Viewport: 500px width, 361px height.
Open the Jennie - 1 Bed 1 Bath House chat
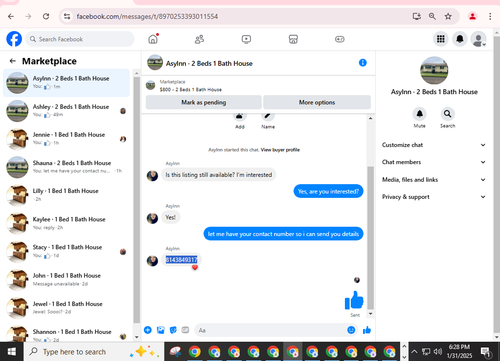click(x=66, y=139)
